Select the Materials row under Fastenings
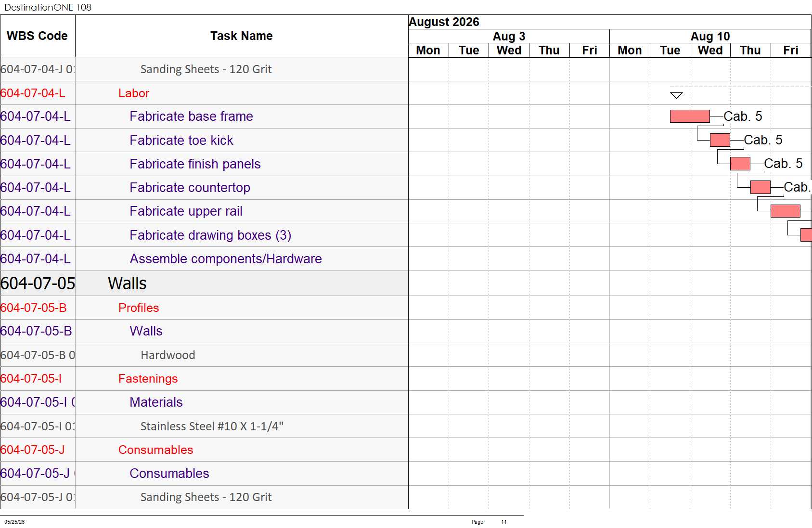 click(204, 402)
